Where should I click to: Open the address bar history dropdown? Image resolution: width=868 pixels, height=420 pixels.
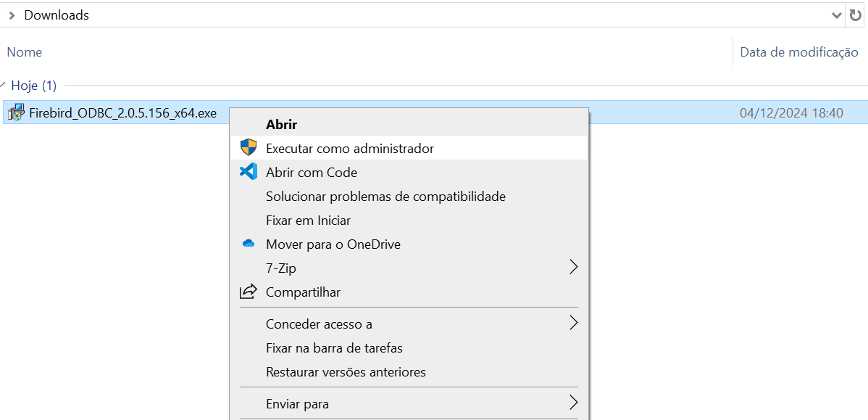[837, 15]
